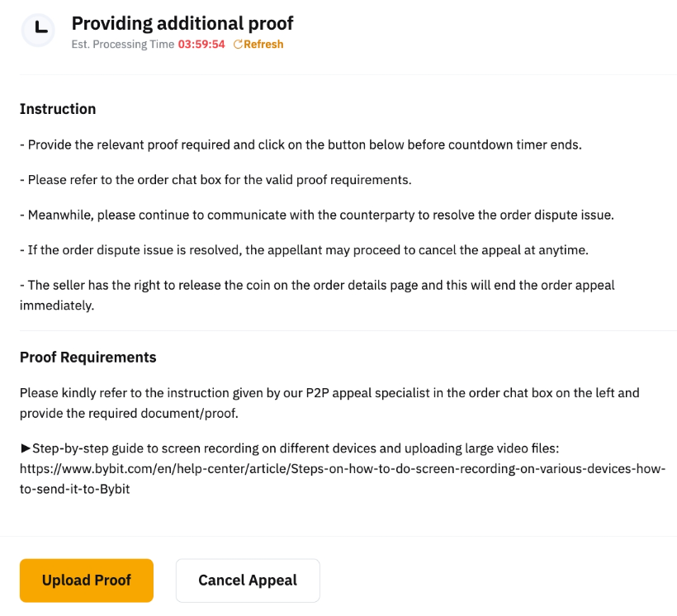Click the circular refresh arrow icon
The image size is (677, 616).
[x=239, y=44]
